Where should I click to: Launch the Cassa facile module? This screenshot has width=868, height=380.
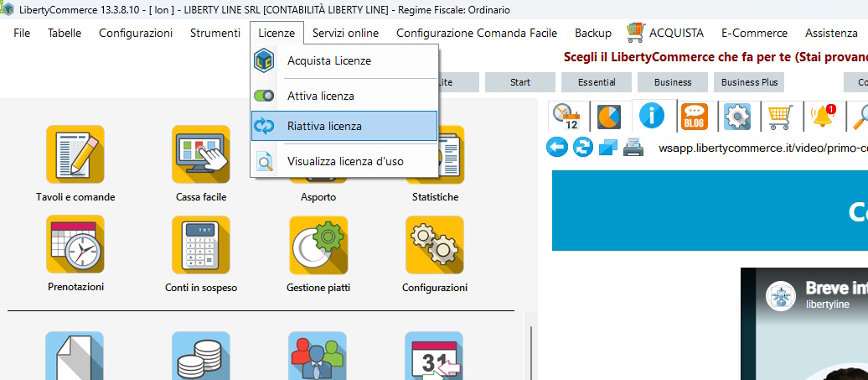[201, 154]
